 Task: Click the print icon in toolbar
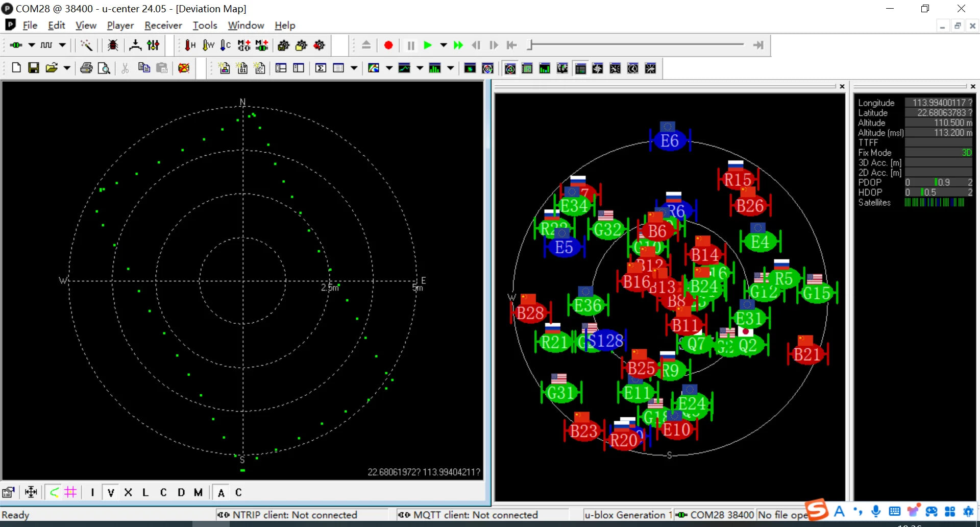[x=86, y=68]
